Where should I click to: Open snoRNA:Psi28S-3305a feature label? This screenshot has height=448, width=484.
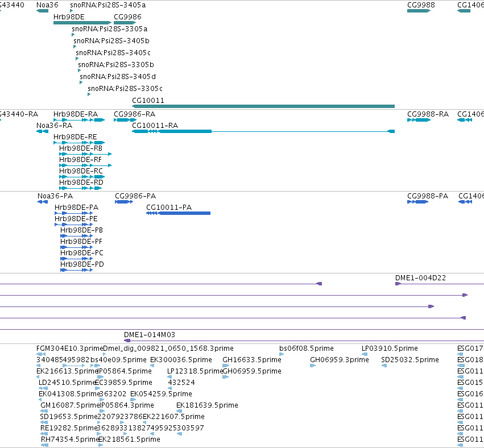tap(110, 29)
